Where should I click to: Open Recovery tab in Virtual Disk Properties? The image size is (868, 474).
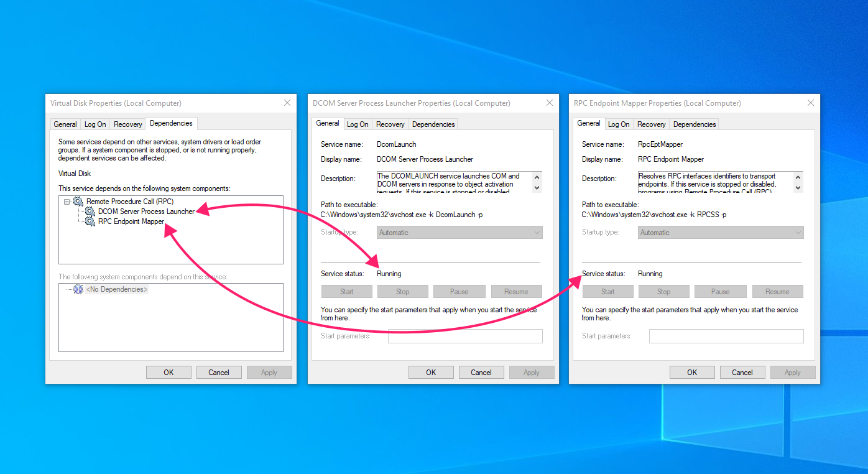(128, 124)
